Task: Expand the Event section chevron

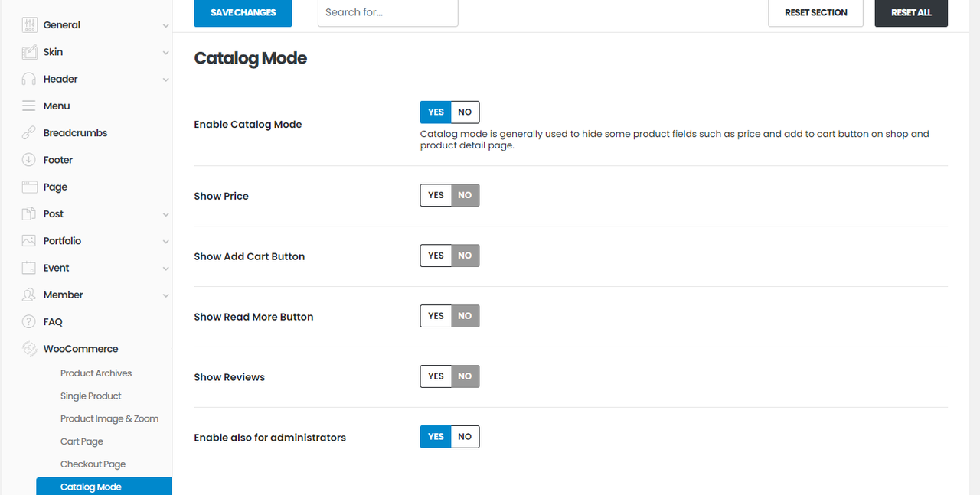Action: point(165,269)
